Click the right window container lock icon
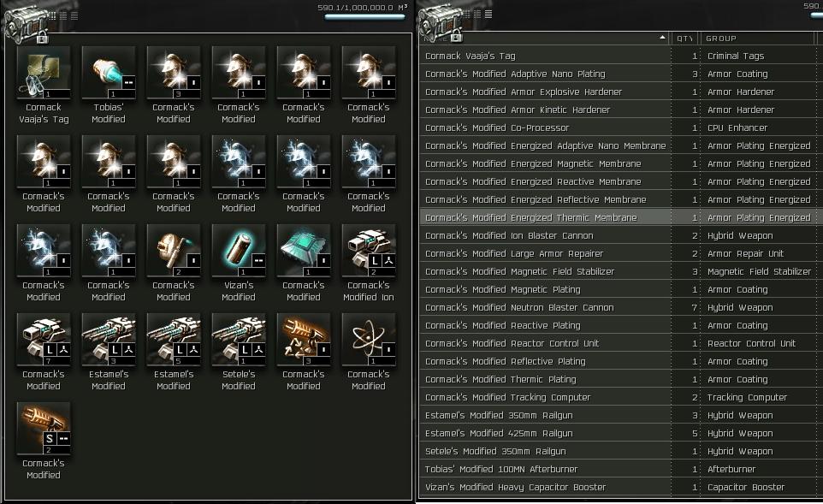 [456, 36]
